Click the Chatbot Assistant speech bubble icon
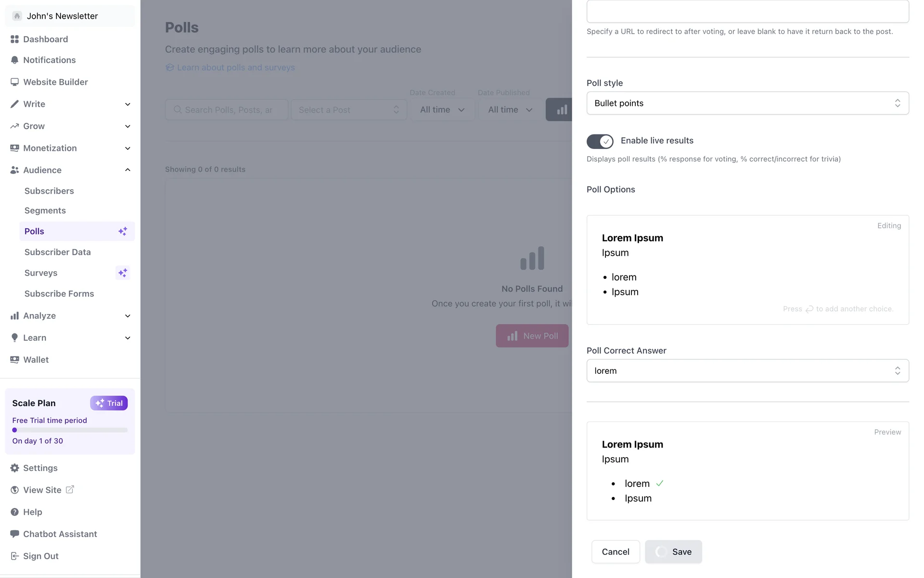 click(x=14, y=534)
